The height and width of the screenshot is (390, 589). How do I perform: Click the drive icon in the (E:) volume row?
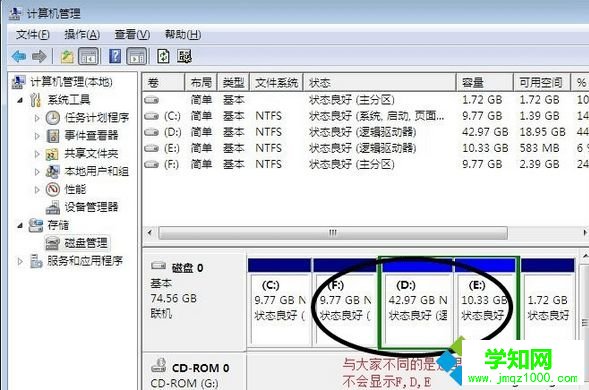click(x=151, y=148)
